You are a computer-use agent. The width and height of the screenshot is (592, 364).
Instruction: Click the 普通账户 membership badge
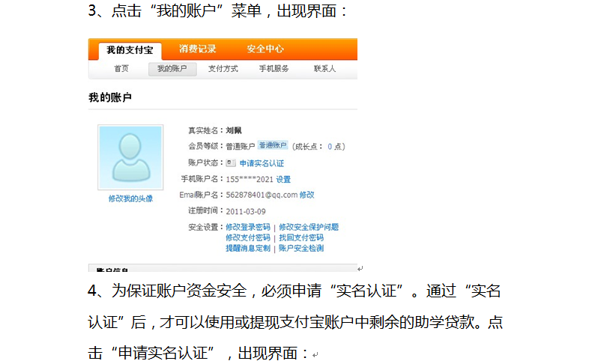[273, 146]
